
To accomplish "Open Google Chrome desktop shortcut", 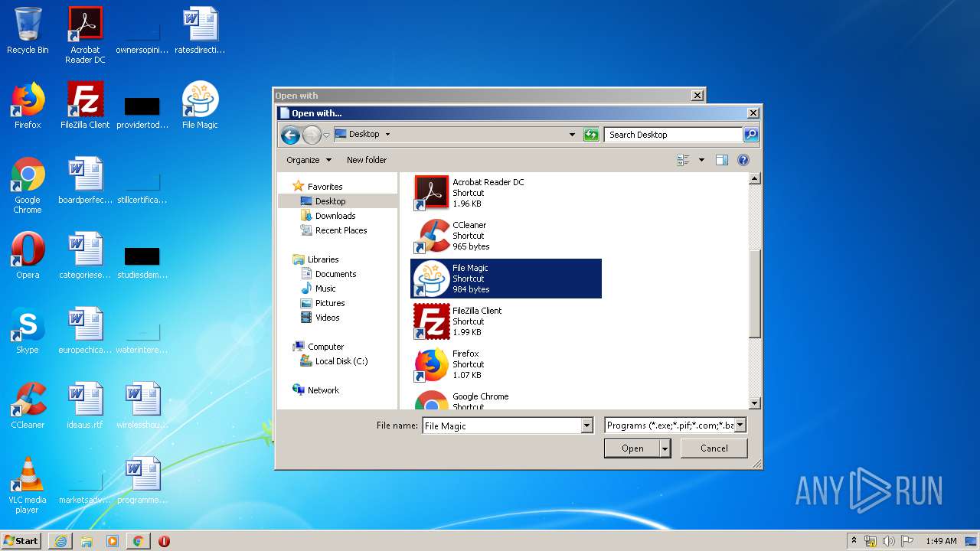I will [x=28, y=185].
